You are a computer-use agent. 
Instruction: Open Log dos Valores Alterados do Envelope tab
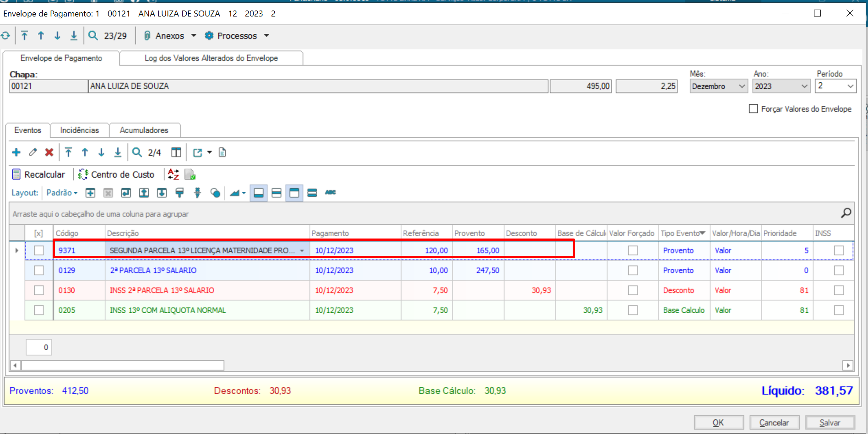(211, 58)
